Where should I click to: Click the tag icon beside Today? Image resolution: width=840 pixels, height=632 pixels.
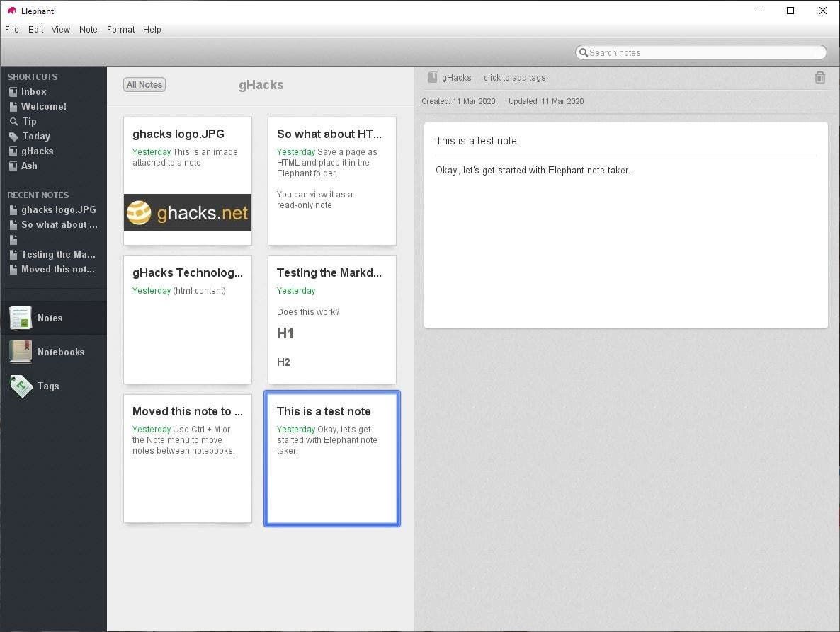tap(14, 137)
